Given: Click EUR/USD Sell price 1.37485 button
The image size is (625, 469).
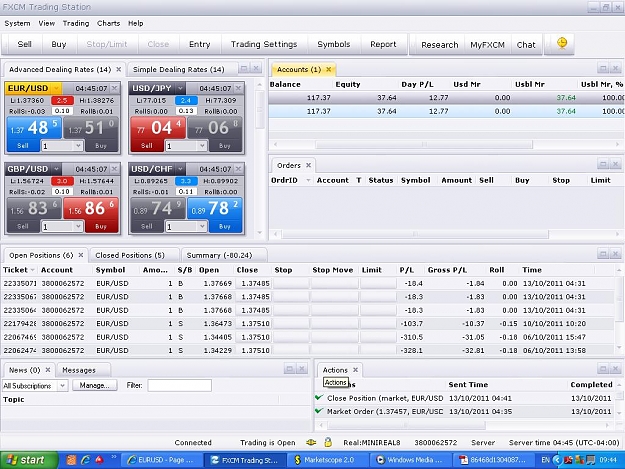Looking at the screenshot, I should click(34, 128).
